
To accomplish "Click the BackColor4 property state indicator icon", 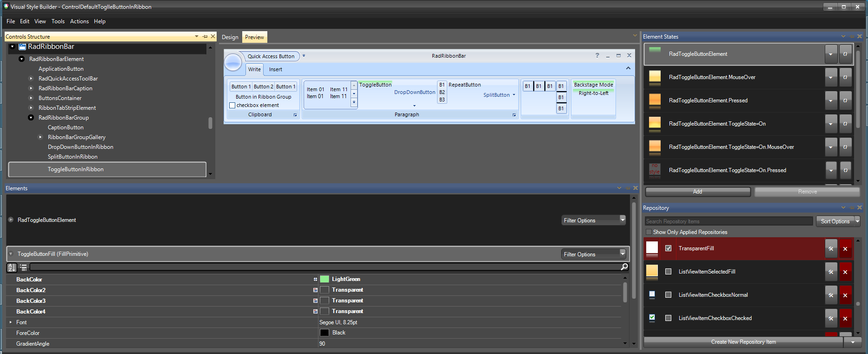I will (315, 311).
